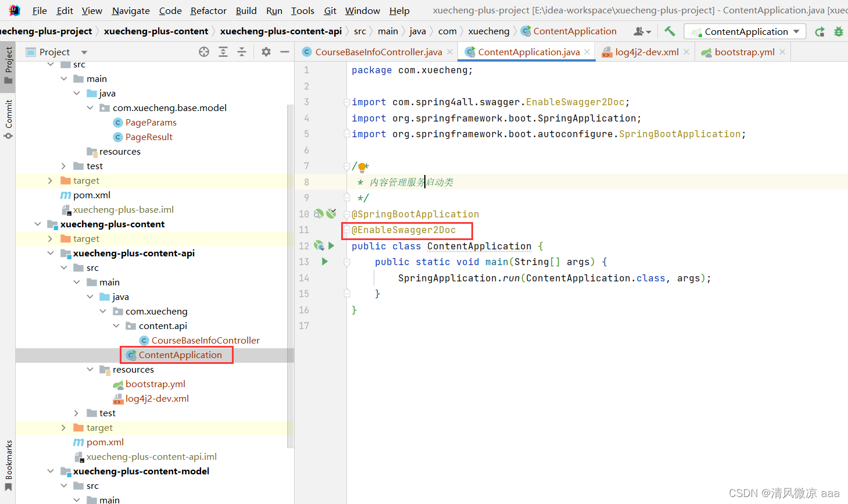Viewport: 848px width, 504px height.
Task: Toggle the Commit tool window sidebar button
Action: click(x=8, y=119)
